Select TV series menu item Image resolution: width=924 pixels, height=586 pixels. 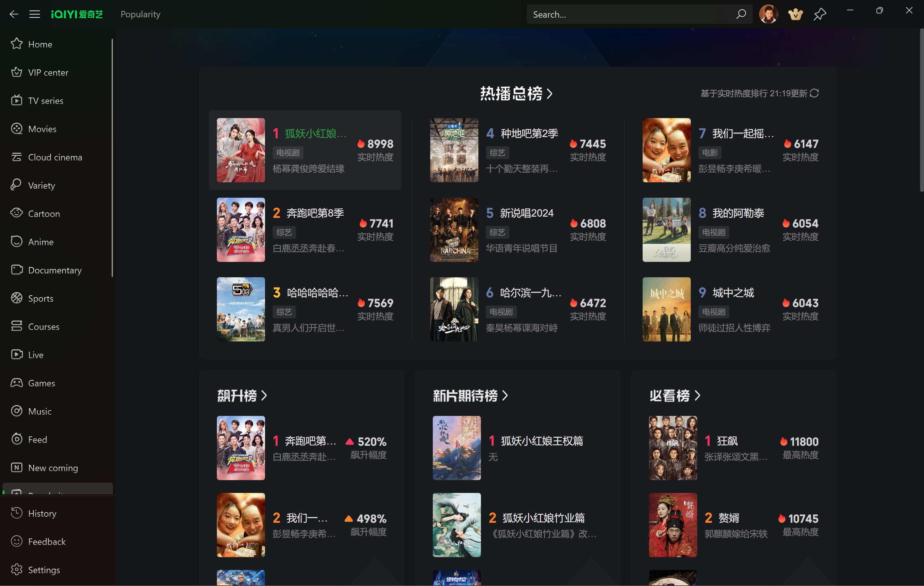[x=46, y=100]
